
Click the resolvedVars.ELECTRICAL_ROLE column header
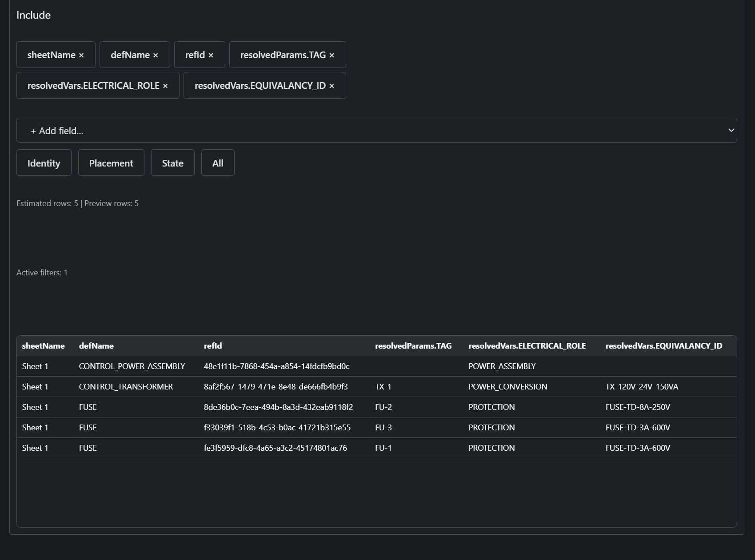[527, 346]
